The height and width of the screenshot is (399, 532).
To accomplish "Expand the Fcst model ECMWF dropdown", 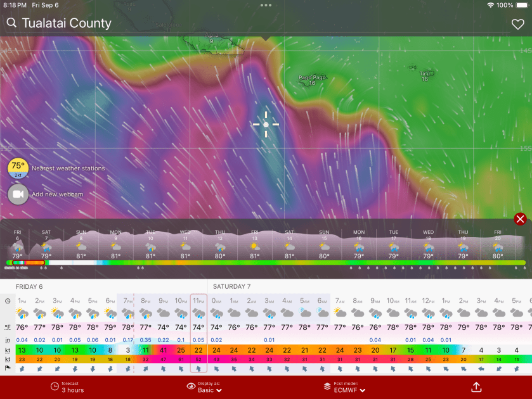I will tap(344, 387).
